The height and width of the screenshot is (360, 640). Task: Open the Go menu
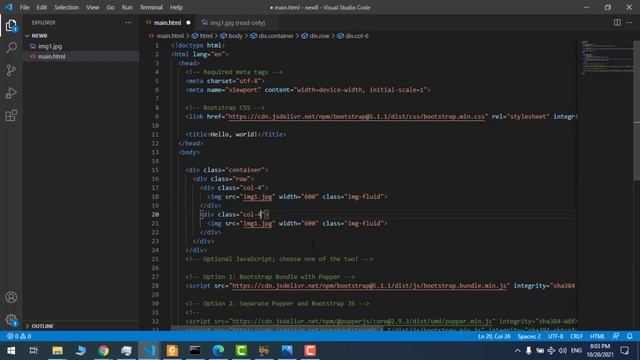(111, 7)
